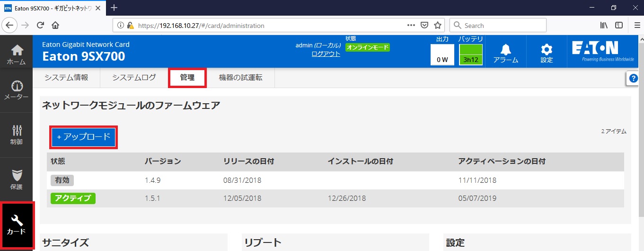
Task: Click release date 08/31/2018
Action: (242, 180)
